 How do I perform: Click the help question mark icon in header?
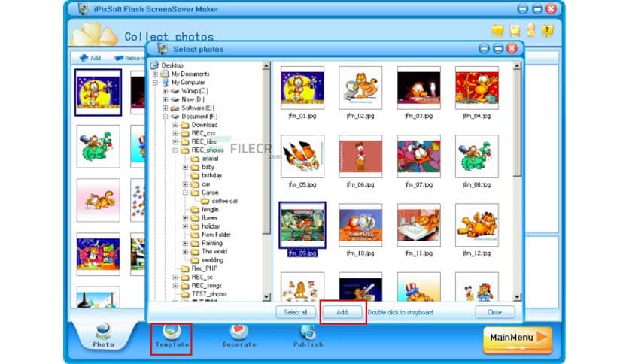click(x=547, y=31)
